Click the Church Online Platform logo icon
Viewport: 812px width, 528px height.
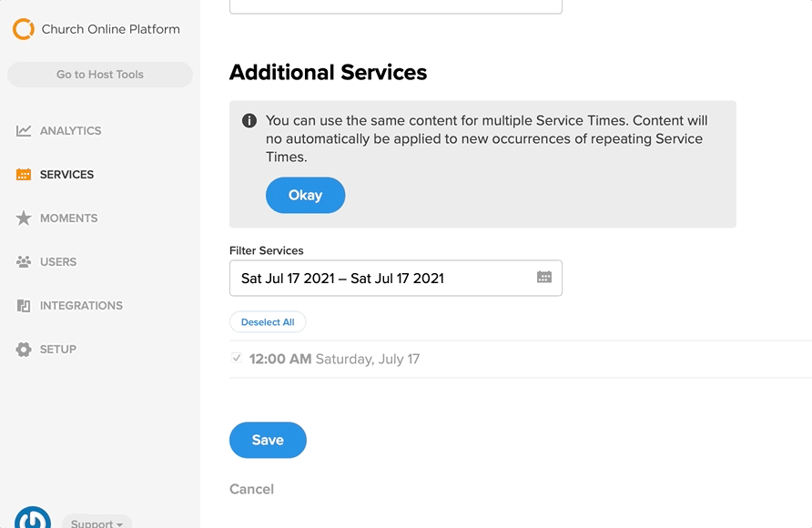pyautogui.click(x=24, y=29)
